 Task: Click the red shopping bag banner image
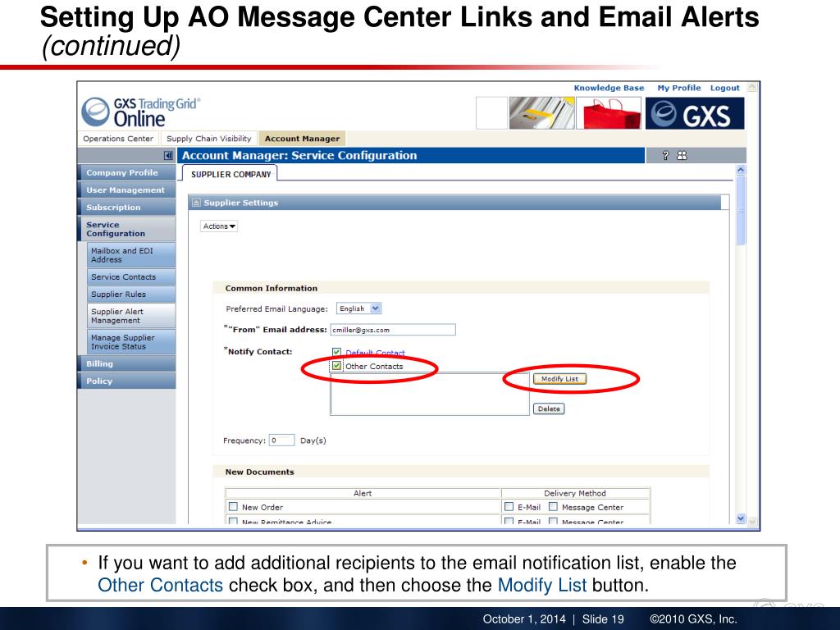(609, 113)
